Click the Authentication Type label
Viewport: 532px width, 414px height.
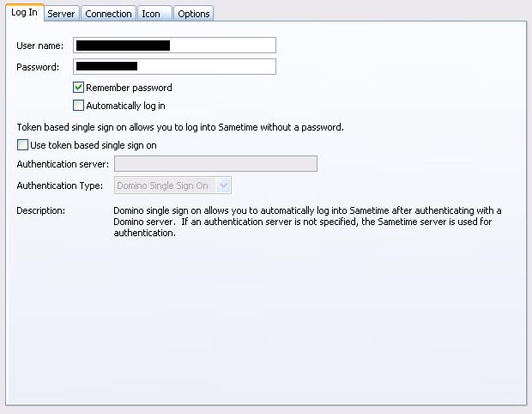tap(60, 186)
